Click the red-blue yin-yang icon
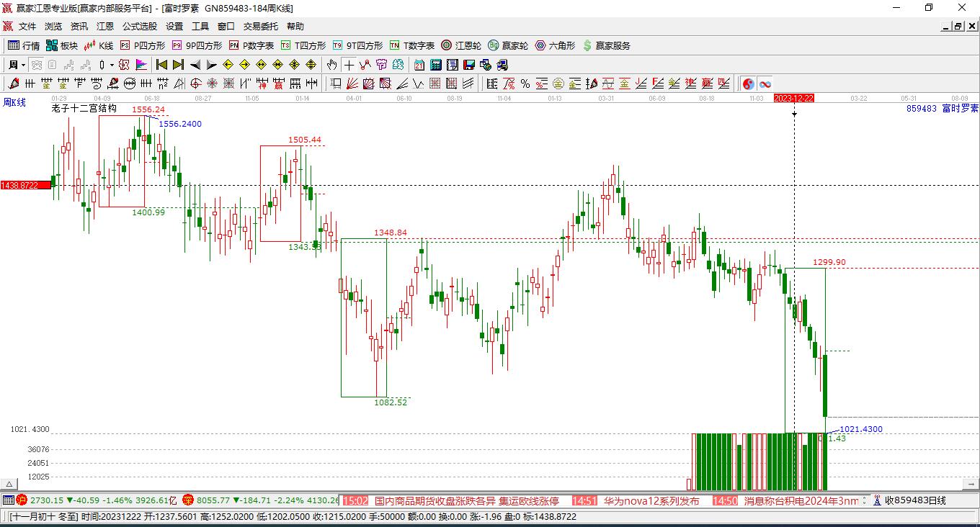The height and width of the screenshot is (527, 980). 749,84
